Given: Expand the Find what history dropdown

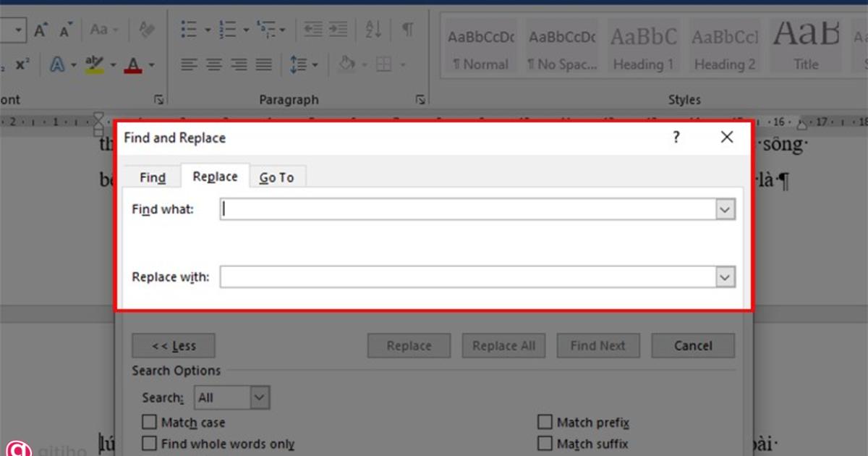Looking at the screenshot, I should click(726, 209).
